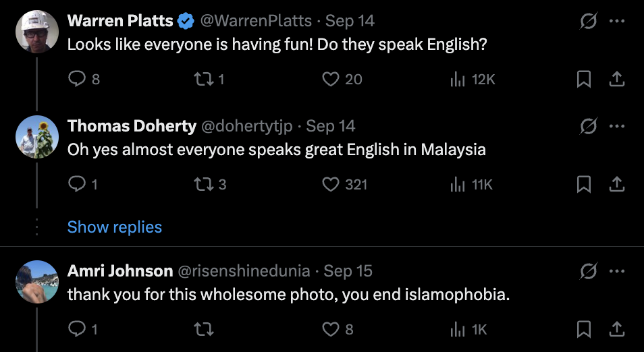
Task: Reply to Warren Platts' tweet
Action: click(x=84, y=79)
